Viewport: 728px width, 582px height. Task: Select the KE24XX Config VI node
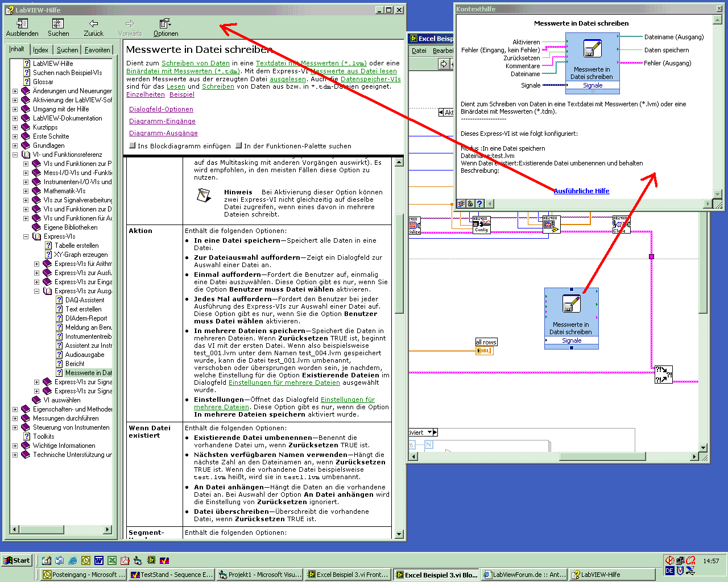pyautogui.click(x=481, y=225)
